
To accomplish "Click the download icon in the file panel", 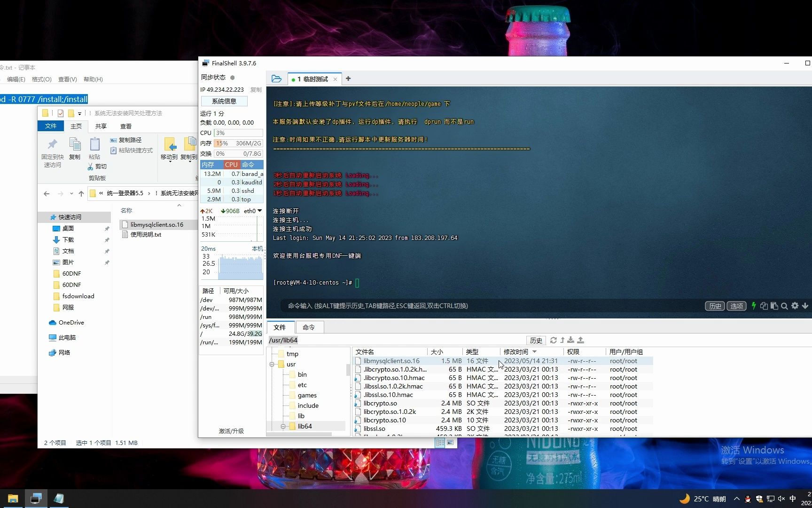I will coord(570,340).
